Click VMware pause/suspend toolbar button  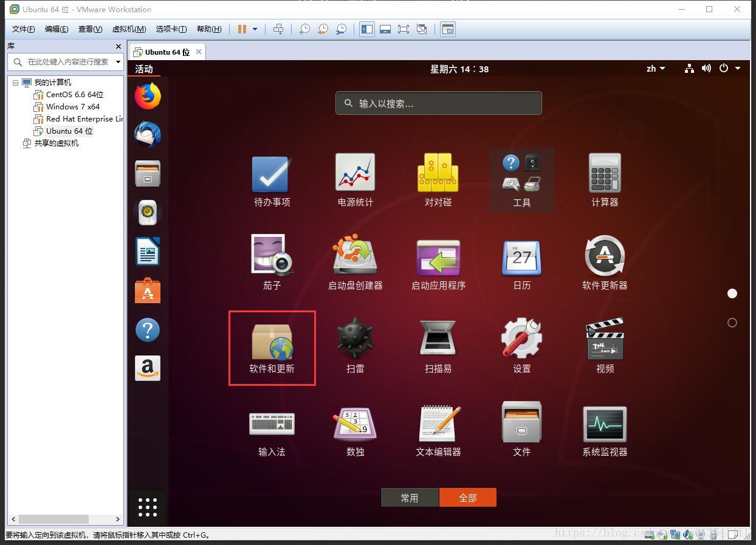coord(242,29)
